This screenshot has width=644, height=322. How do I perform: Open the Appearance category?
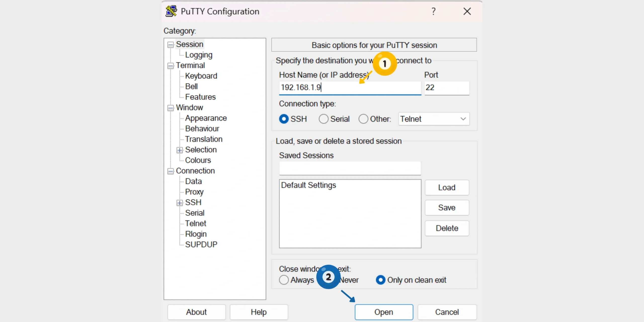(206, 118)
